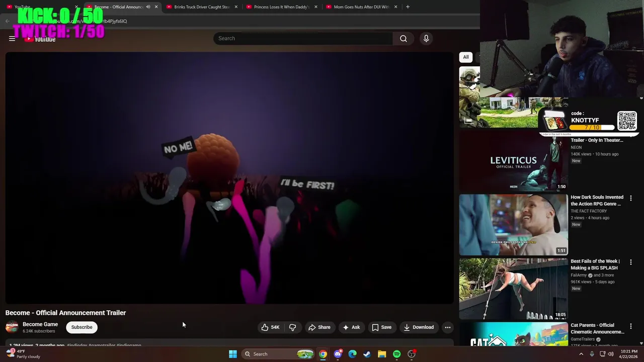Open options for How Dark Souls video
Screen dimensions: 644x362
630,198
